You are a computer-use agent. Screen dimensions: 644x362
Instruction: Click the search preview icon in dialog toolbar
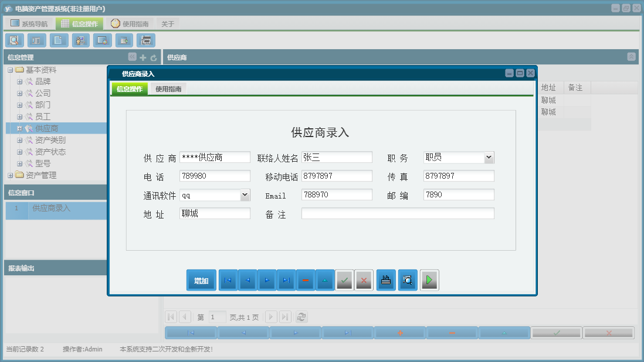pos(408,281)
